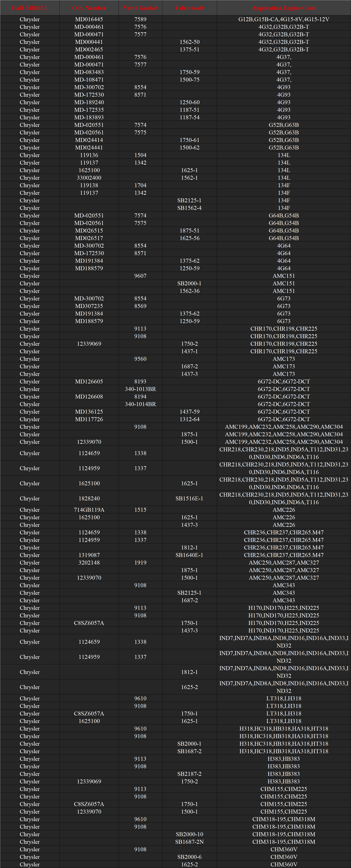Click valve seat value 1312-64
This screenshot has height=868, width=351.
coord(190,419)
